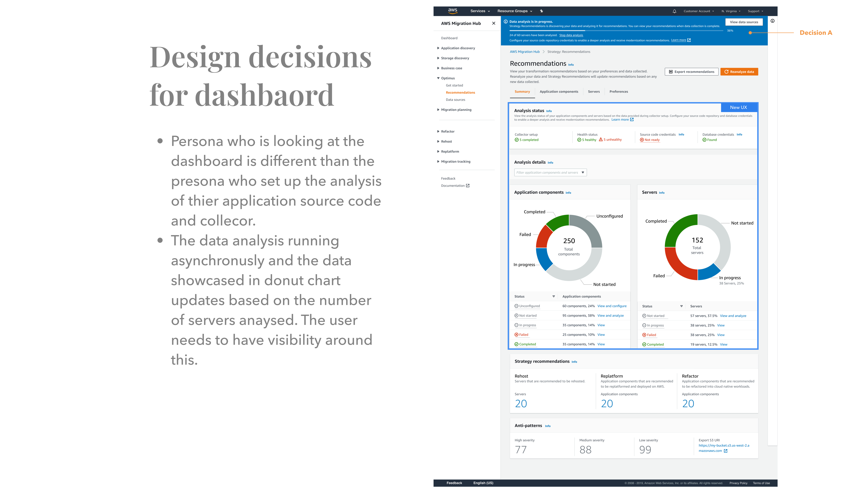Switch to the Preferences tab
This screenshot has width=868, height=488.
click(x=618, y=92)
